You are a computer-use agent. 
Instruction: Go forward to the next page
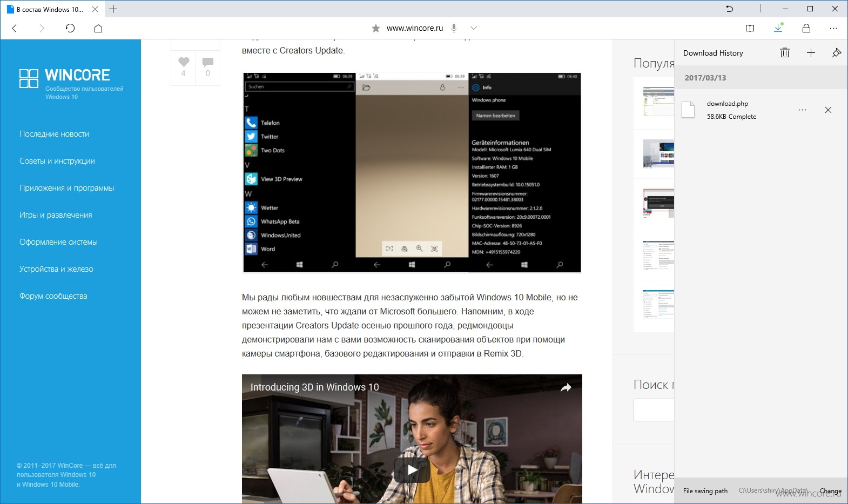coord(42,28)
